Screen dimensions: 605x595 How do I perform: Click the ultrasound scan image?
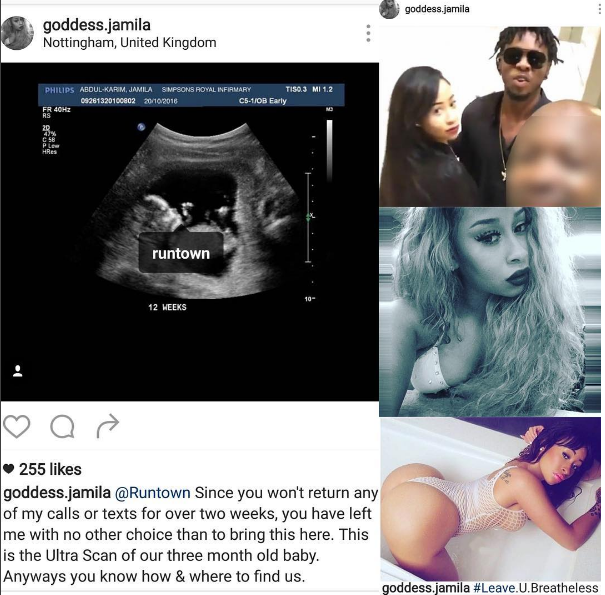(x=190, y=232)
